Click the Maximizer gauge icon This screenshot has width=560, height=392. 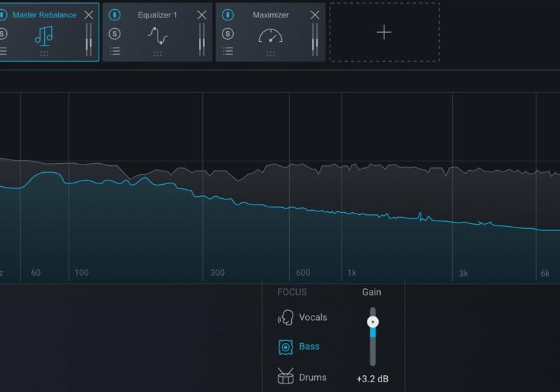pos(271,36)
